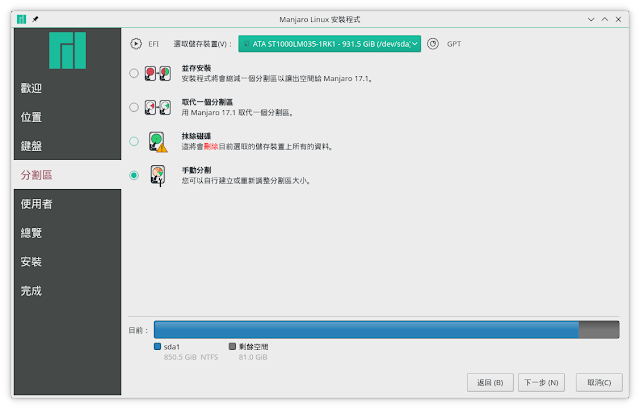The width and height of the screenshot is (640, 409).
Task: Select the manual partitioning (手動分割) radio button
Action: pyautogui.click(x=134, y=176)
